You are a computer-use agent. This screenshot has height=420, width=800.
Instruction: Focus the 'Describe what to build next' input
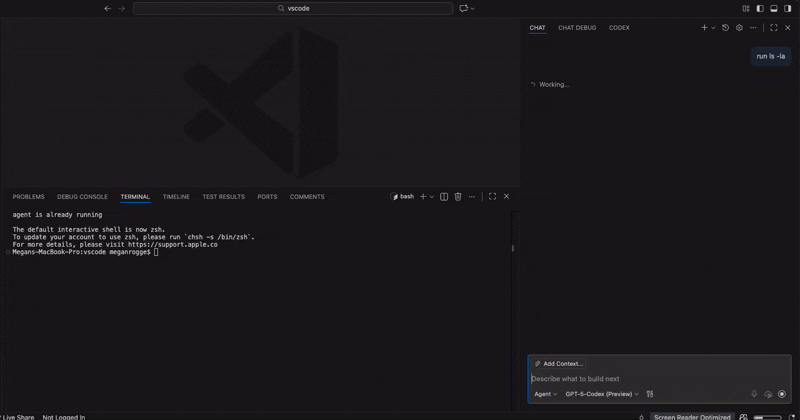[x=659, y=379]
